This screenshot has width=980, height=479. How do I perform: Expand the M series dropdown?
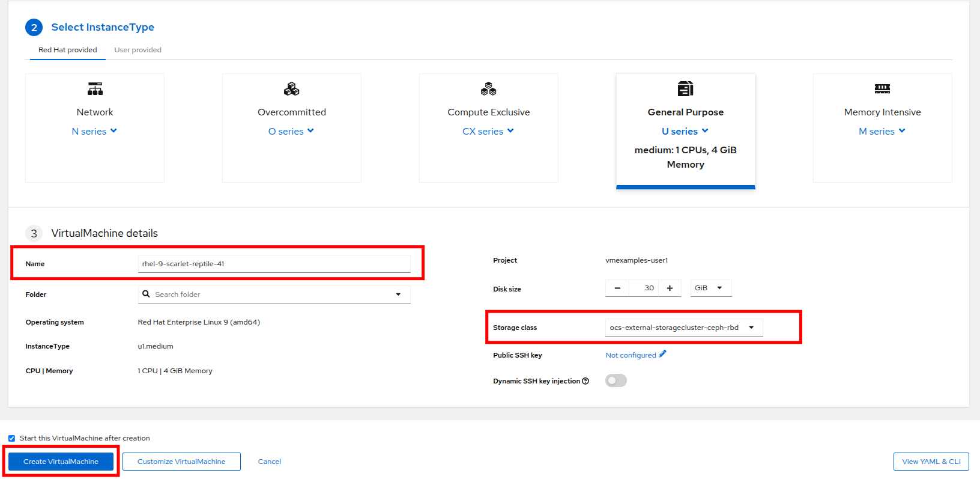tap(882, 131)
